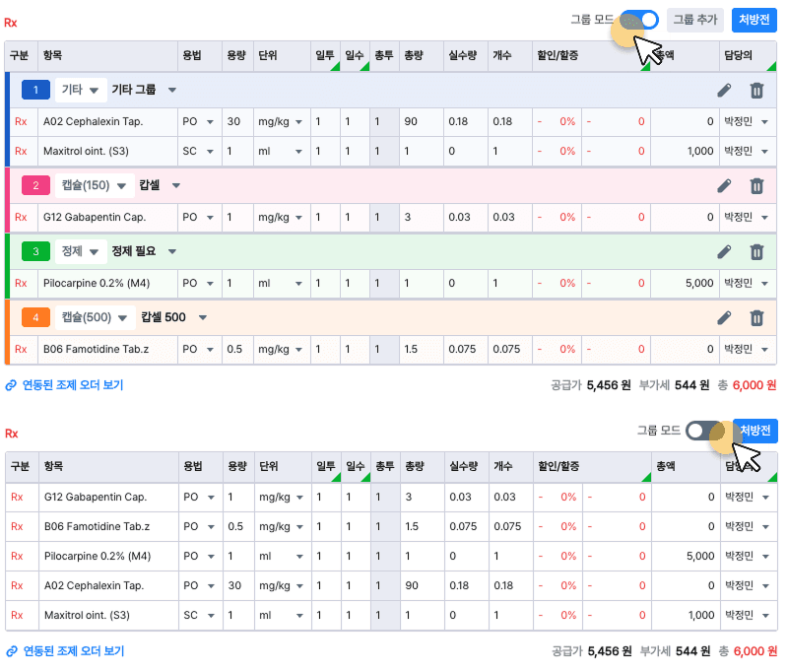The image size is (787, 672).
Task: Select G12 Gabapentin Cap. in grouped table
Action: point(95,218)
